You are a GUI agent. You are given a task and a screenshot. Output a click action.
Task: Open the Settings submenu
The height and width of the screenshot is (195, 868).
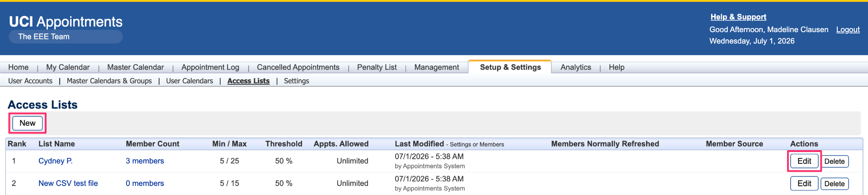(297, 81)
